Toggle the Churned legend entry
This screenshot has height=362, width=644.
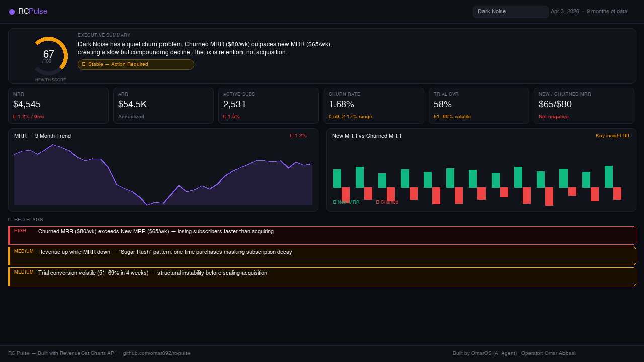click(387, 202)
